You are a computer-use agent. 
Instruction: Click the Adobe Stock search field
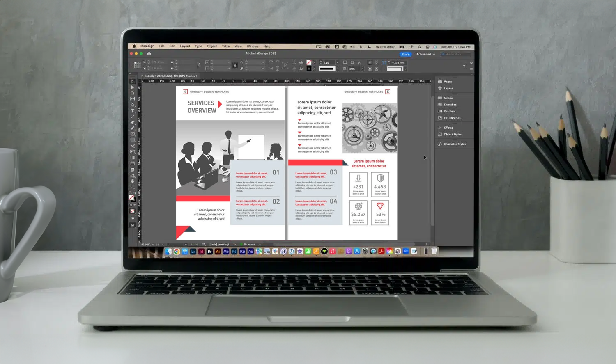click(x=456, y=54)
